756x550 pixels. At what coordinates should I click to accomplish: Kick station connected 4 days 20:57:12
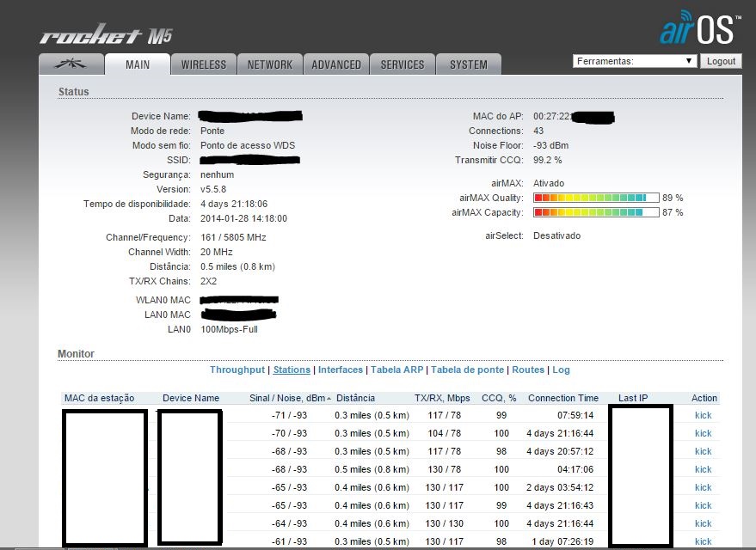tap(703, 451)
